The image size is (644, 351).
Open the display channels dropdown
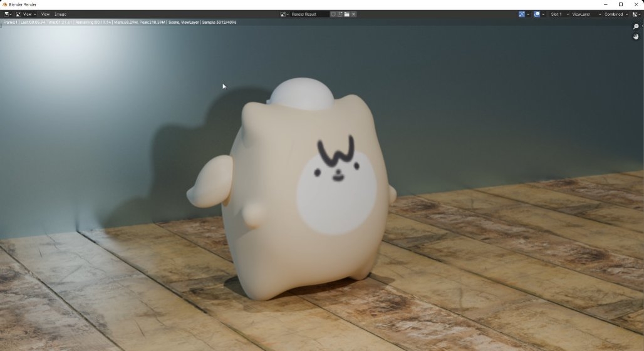[x=636, y=14]
